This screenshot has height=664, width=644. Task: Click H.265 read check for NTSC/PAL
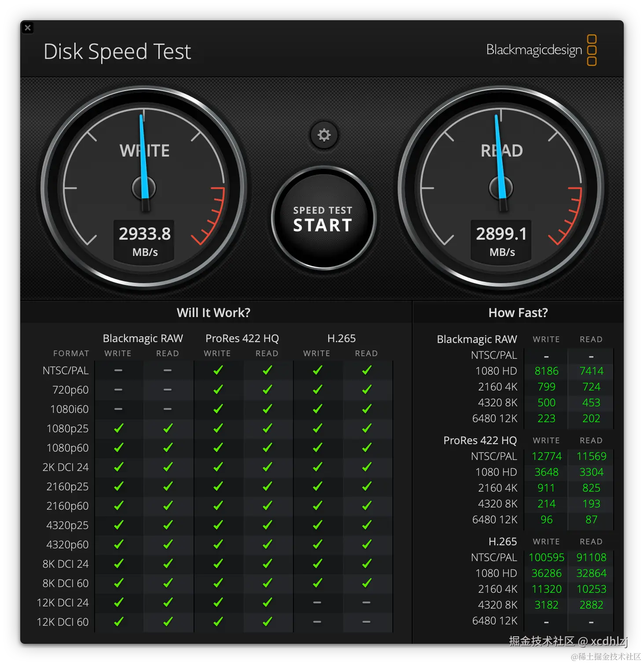pyautogui.click(x=366, y=370)
